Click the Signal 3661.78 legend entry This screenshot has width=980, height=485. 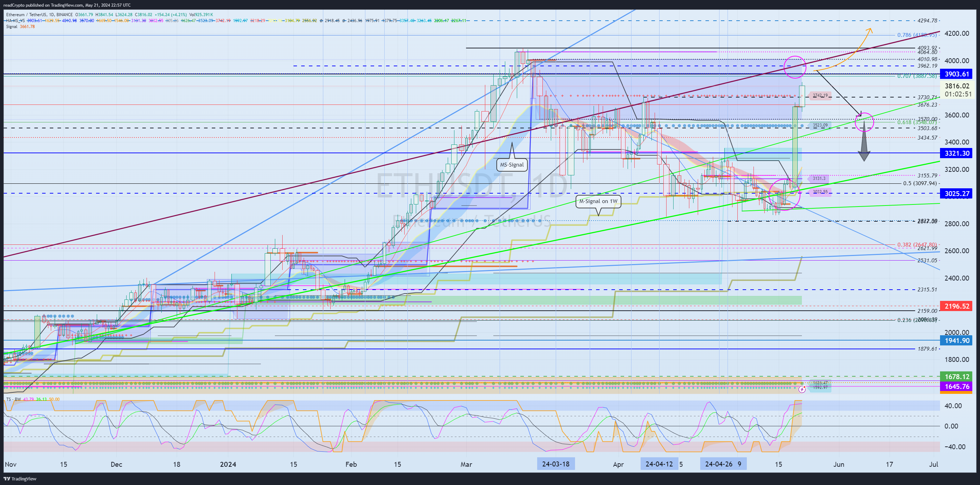click(21, 27)
